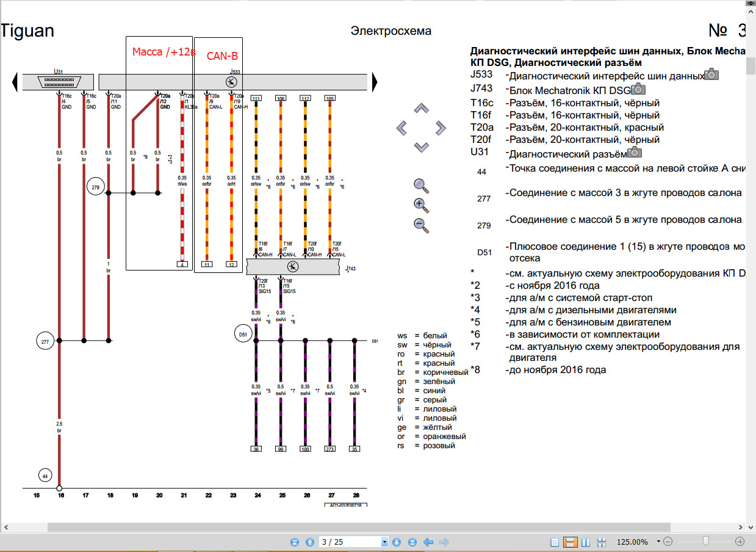Click the 'Электросхема' heading
The image size is (756, 552).
pyautogui.click(x=391, y=31)
